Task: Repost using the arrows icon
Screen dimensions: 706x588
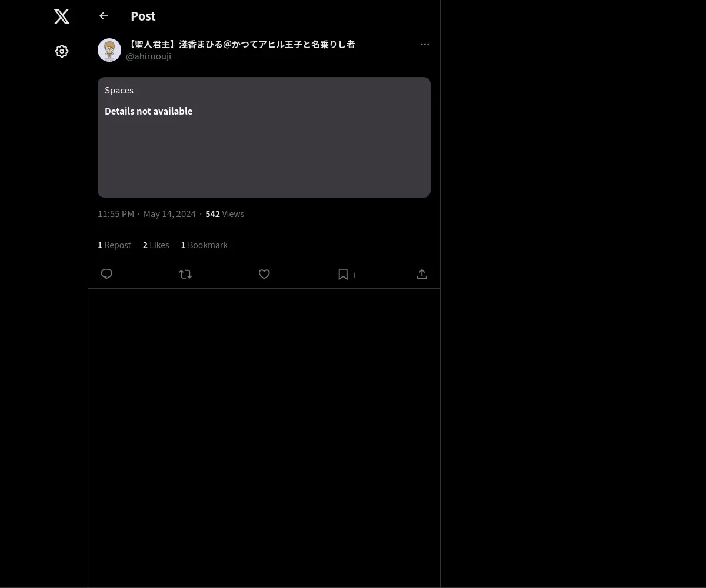Action: pos(185,274)
